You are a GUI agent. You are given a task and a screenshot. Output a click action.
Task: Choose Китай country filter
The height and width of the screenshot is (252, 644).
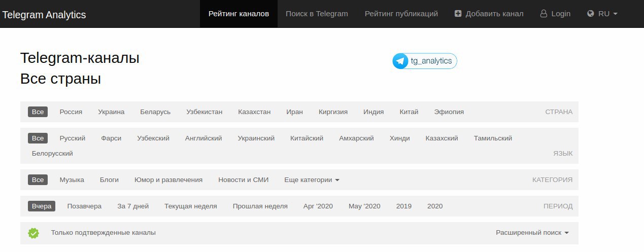click(x=409, y=112)
